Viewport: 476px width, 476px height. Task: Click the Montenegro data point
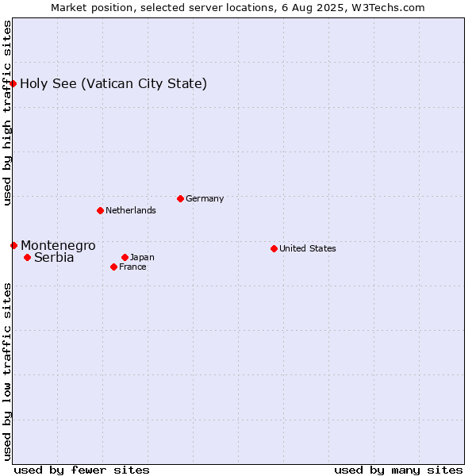tap(13, 245)
